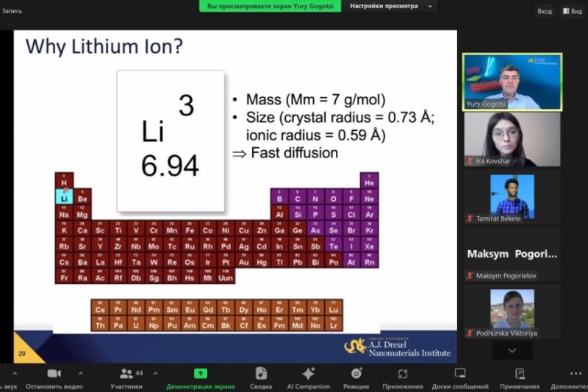Image resolution: width=588 pixels, height=392 pixels.
Task: Click the Stop Video camera icon
Action: pyautogui.click(x=54, y=374)
